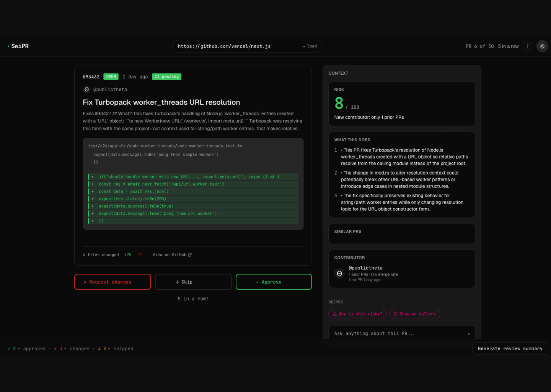Click the @publictheta avatar in PR card
Screen dimensions: 551x392
point(86,90)
